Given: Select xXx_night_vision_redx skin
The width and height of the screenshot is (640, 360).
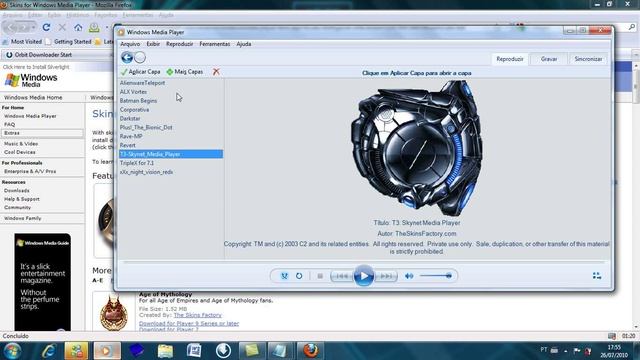Looking at the screenshot, I should [x=171, y=172].
